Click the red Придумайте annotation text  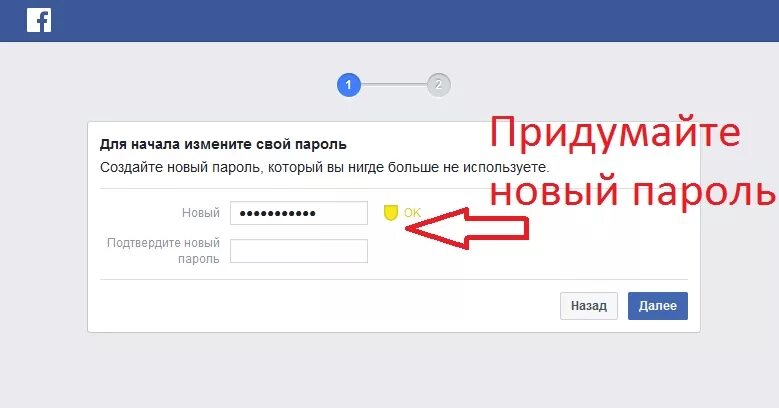coord(615,133)
